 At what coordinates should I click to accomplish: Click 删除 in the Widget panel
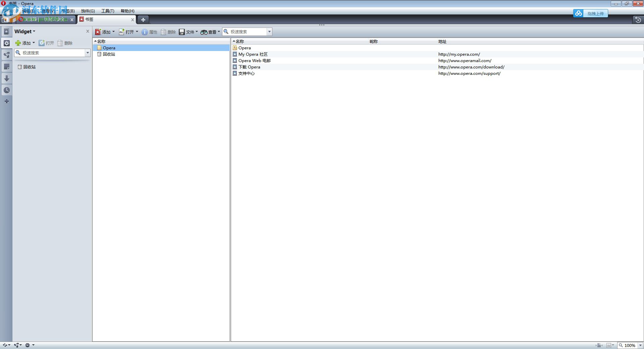(65, 43)
